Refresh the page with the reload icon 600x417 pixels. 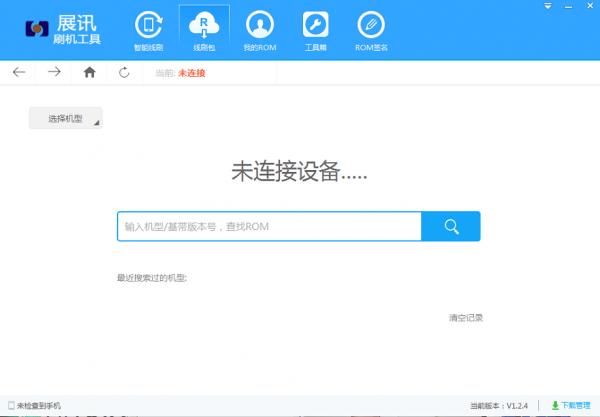[x=124, y=72]
